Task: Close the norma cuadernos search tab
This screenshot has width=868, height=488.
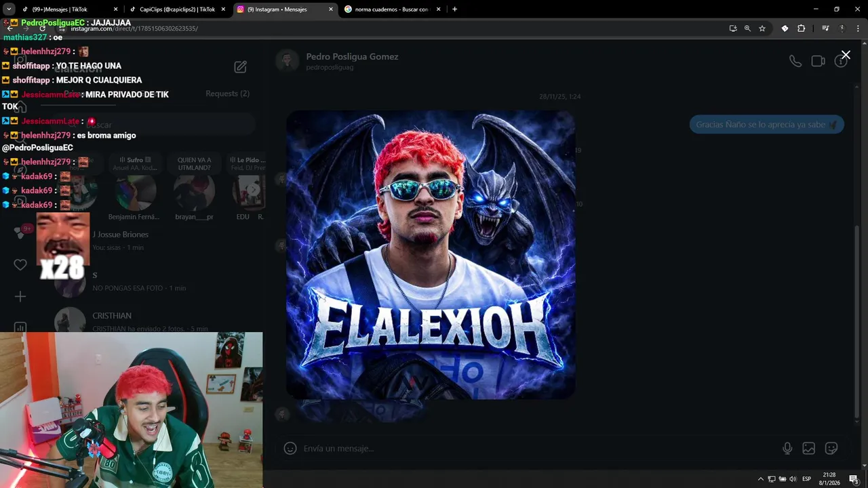Action: [438, 9]
